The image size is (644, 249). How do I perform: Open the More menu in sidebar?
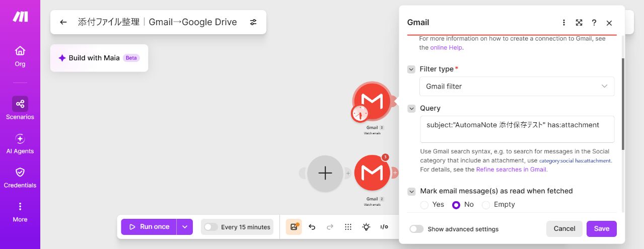point(20,212)
